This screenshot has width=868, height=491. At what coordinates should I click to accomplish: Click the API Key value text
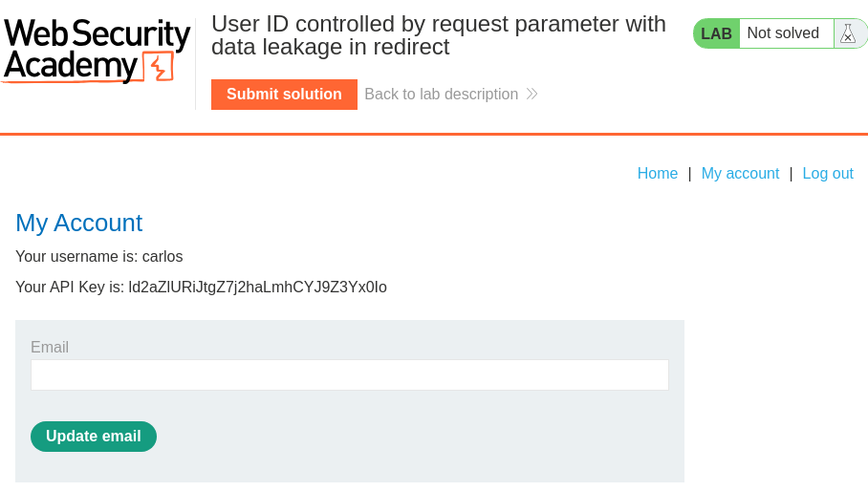tap(257, 287)
